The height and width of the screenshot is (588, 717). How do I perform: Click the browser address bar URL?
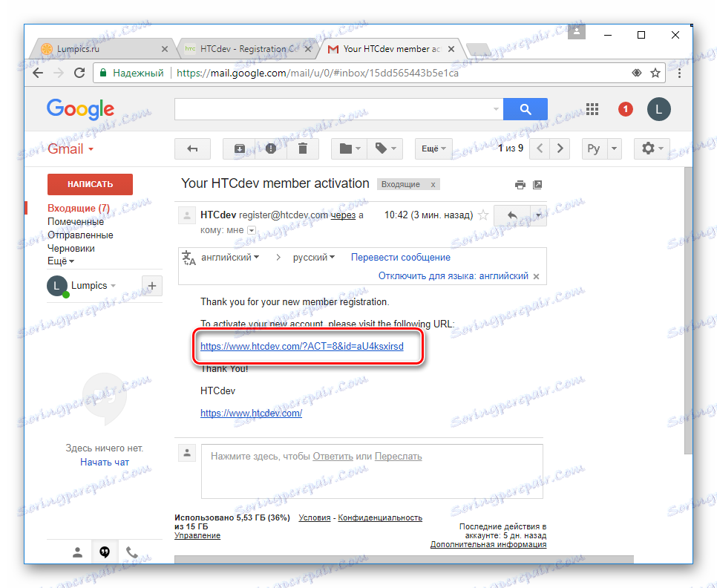point(318,73)
